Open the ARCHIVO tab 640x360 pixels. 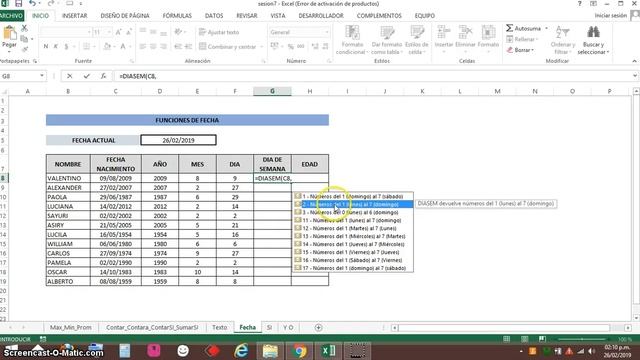click(x=11, y=16)
